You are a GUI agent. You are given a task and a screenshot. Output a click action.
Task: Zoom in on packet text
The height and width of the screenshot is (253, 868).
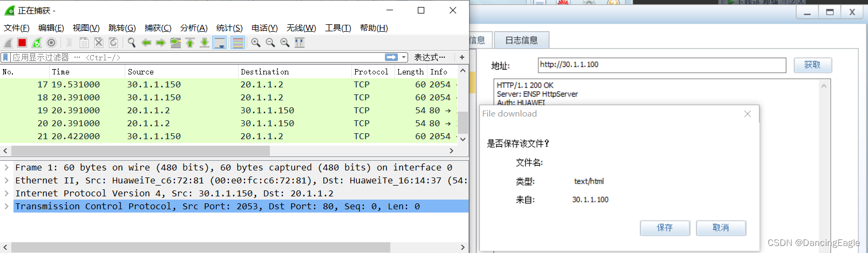click(256, 43)
